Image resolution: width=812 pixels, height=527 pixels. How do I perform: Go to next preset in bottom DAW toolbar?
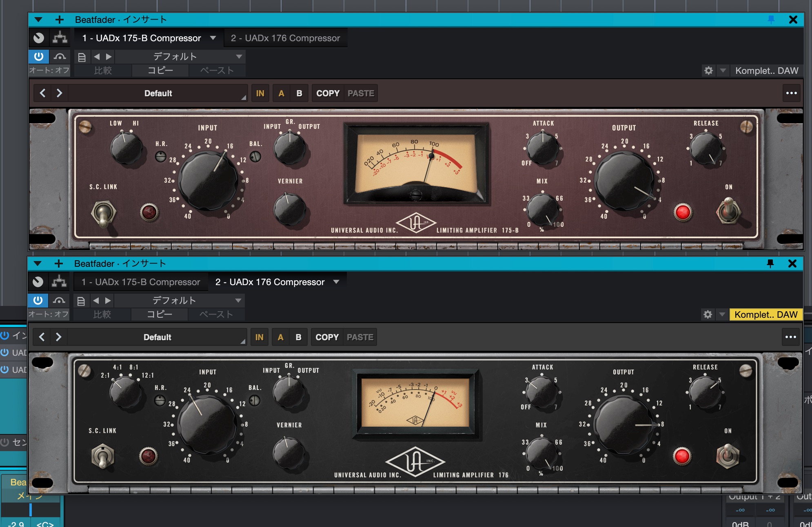(108, 301)
